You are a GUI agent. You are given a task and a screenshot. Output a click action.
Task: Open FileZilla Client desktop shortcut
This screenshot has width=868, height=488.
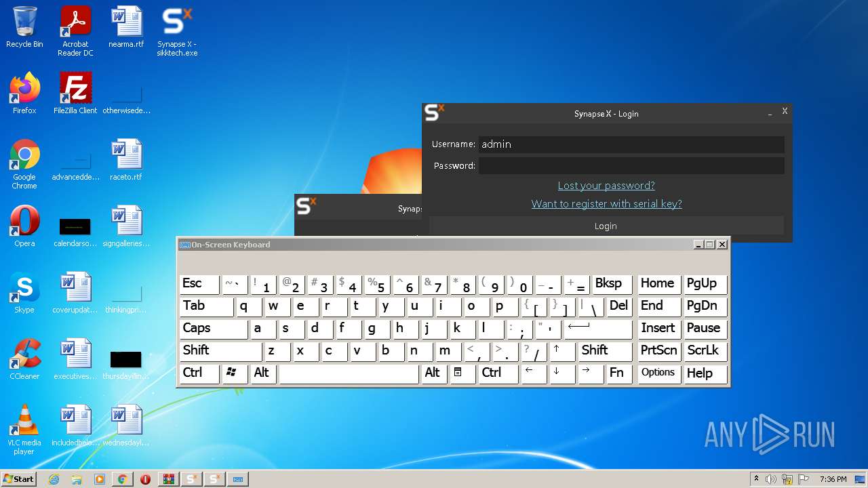pyautogui.click(x=75, y=94)
